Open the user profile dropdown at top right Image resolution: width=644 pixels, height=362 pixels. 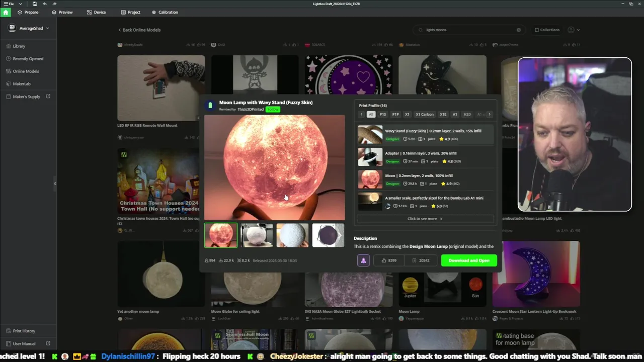pos(574,30)
